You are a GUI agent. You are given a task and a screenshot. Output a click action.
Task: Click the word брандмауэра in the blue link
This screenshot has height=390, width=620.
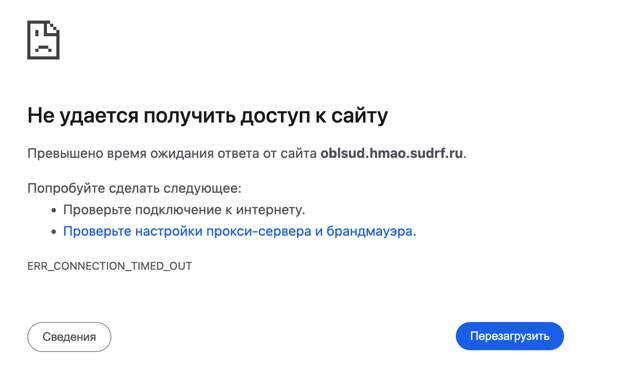click(370, 231)
